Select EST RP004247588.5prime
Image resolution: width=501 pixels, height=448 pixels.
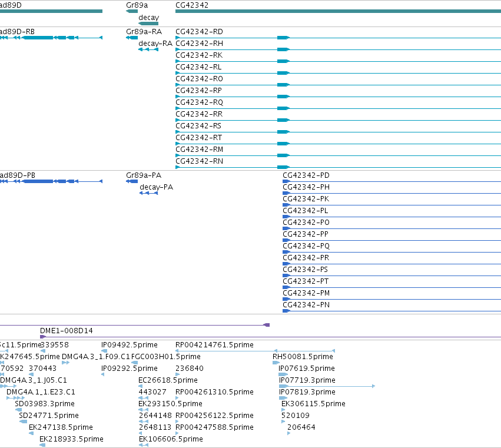tap(214, 427)
